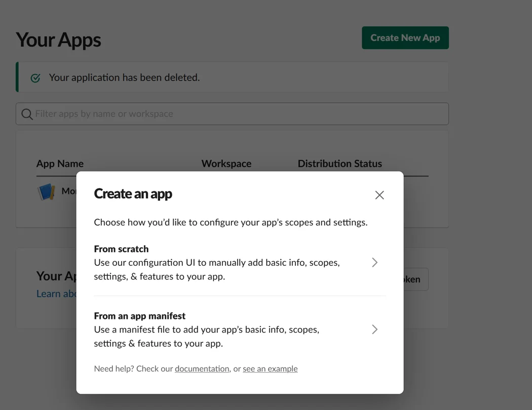This screenshot has width=532, height=410.
Task: Click the green success checkmark icon
Action: pos(34,77)
